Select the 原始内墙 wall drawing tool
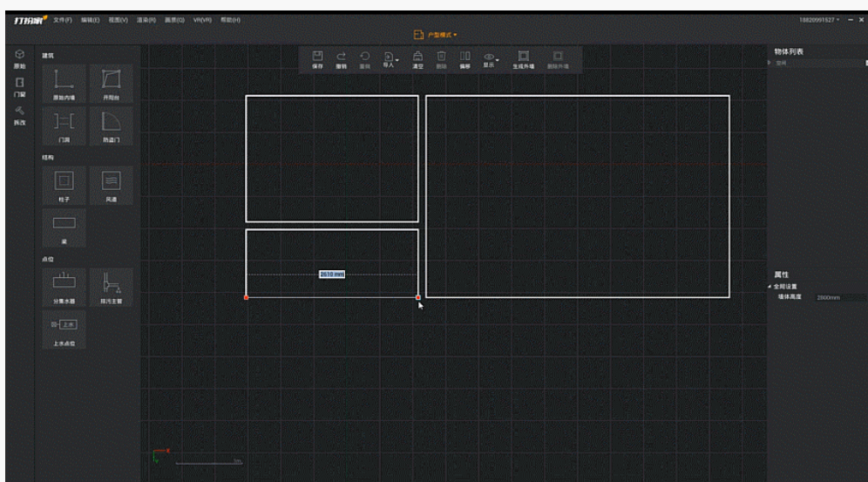 click(x=64, y=84)
